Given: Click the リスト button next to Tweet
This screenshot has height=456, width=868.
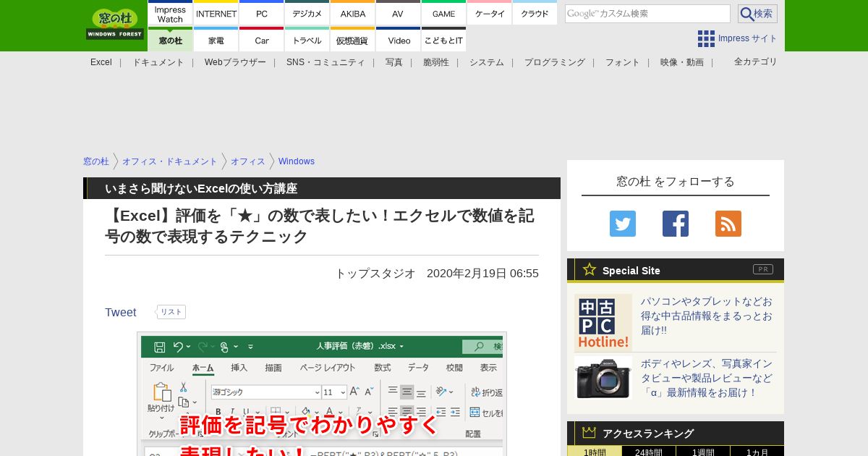Looking at the screenshot, I should (171, 312).
